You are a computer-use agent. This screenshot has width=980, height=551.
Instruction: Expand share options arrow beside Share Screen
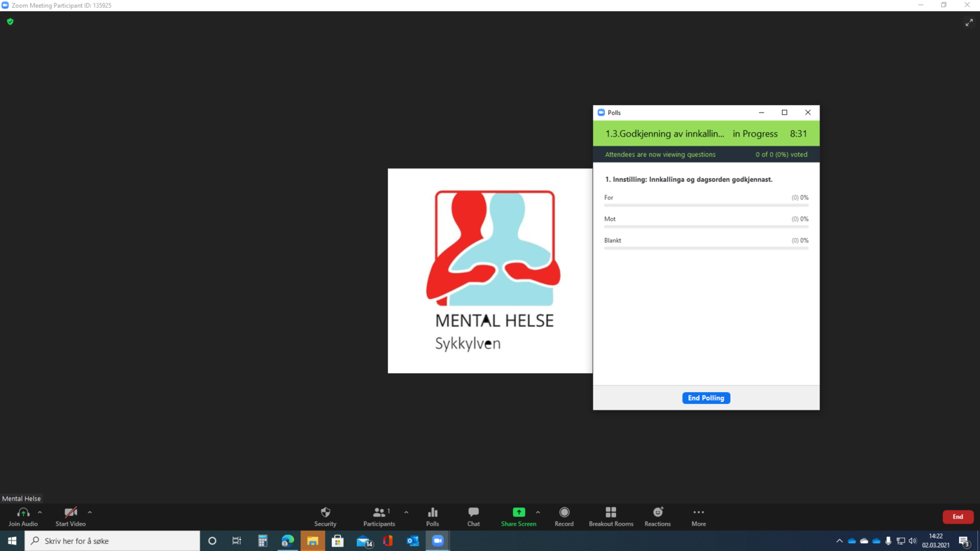(x=538, y=512)
